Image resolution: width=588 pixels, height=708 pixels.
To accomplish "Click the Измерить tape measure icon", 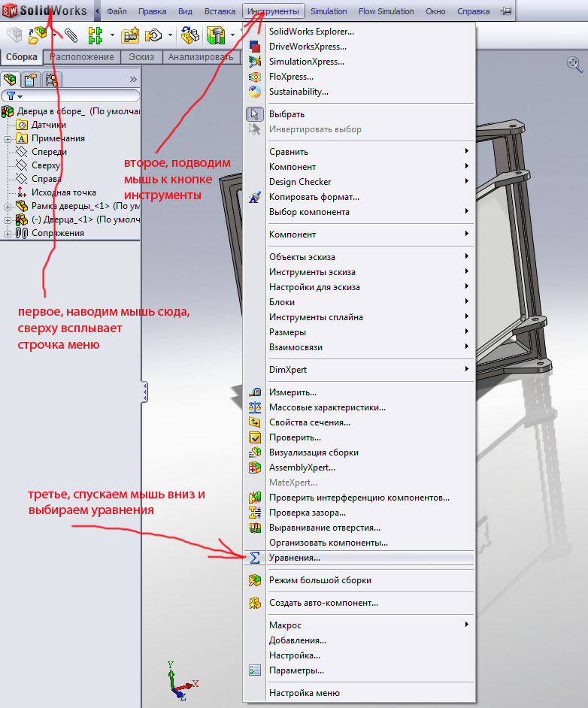I will click(255, 392).
